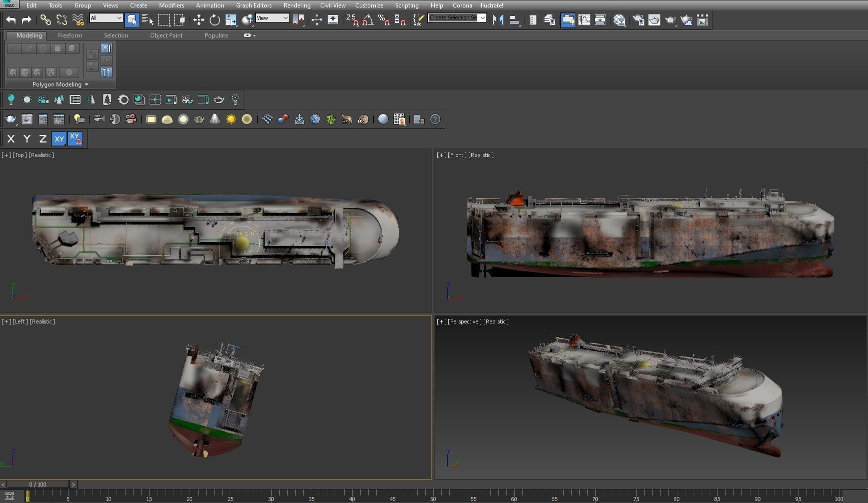Open Schematic View from toolbar
Viewport: 868px width, 503px height.
point(600,20)
